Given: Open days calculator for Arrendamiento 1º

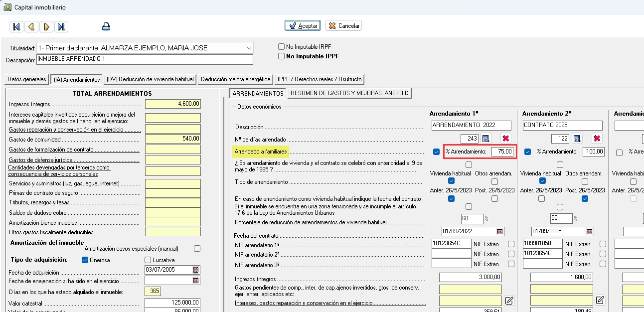Looking at the screenshot, I should point(486,138).
